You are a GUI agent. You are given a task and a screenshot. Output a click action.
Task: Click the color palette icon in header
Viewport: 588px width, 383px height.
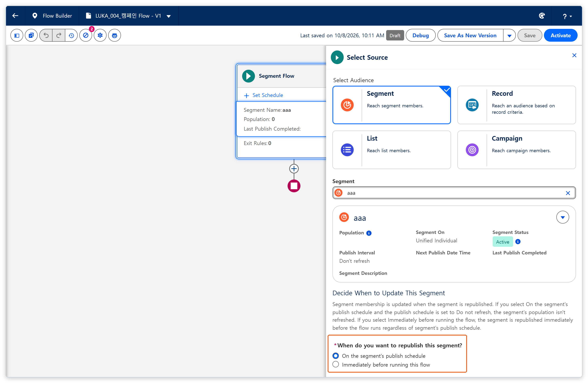[x=542, y=16]
